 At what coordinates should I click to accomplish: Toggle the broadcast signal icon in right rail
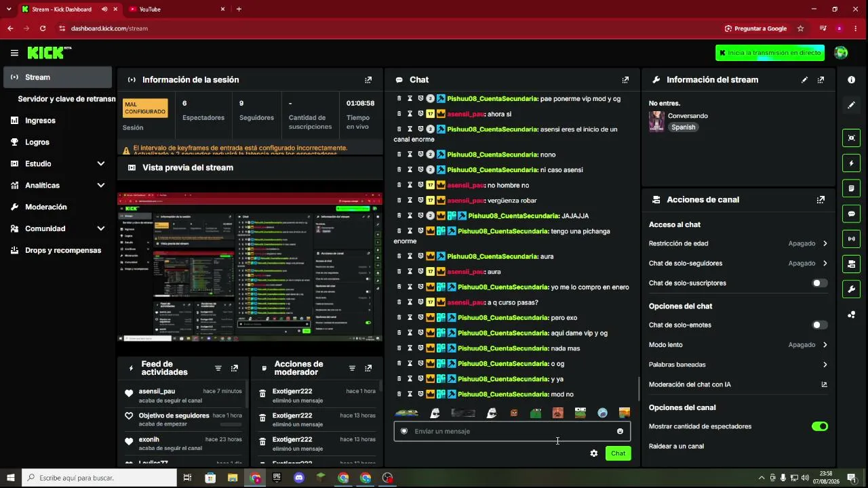point(852,239)
